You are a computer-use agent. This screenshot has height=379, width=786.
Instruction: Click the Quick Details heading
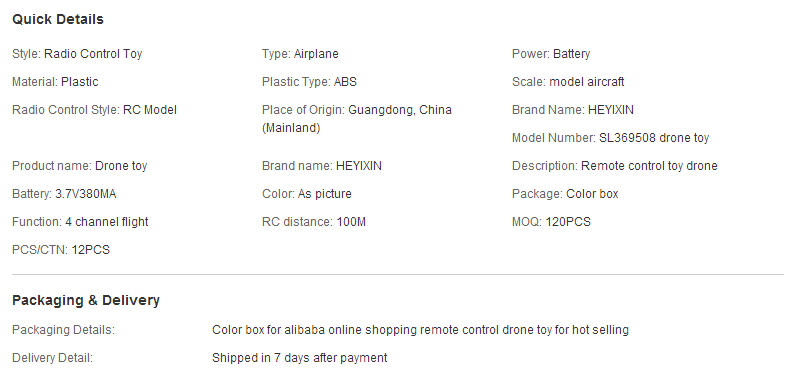(x=58, y=20)
